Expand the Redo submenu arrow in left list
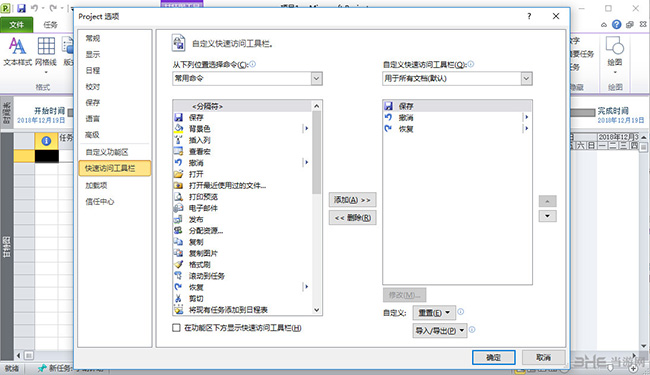 tap(306, 287)
